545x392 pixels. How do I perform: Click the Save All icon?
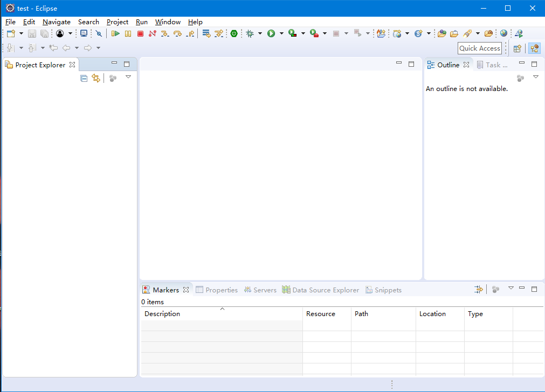point(44,33)
